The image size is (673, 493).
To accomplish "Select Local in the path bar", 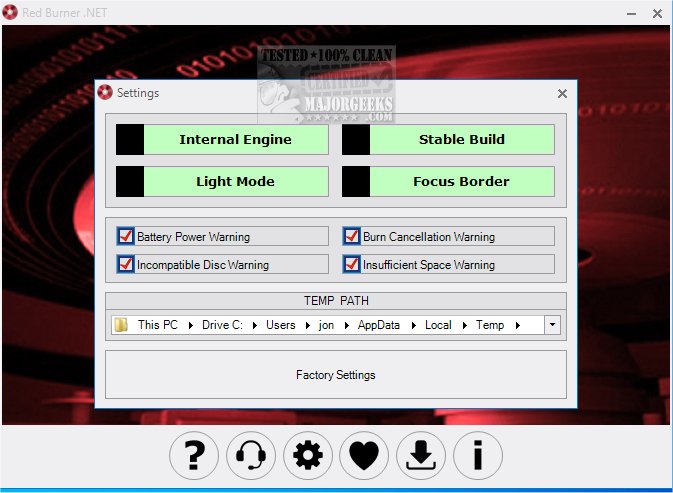I will (438, 325).
